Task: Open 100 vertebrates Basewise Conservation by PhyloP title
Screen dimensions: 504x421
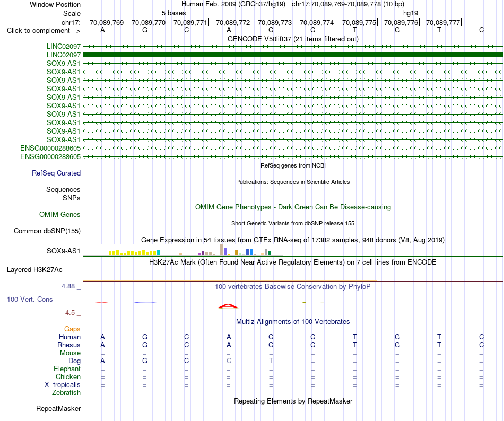Action: click(x=293, y=287)
